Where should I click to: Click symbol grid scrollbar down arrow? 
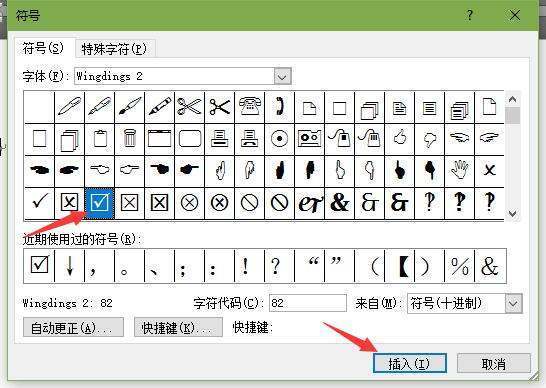click(512, 213)
